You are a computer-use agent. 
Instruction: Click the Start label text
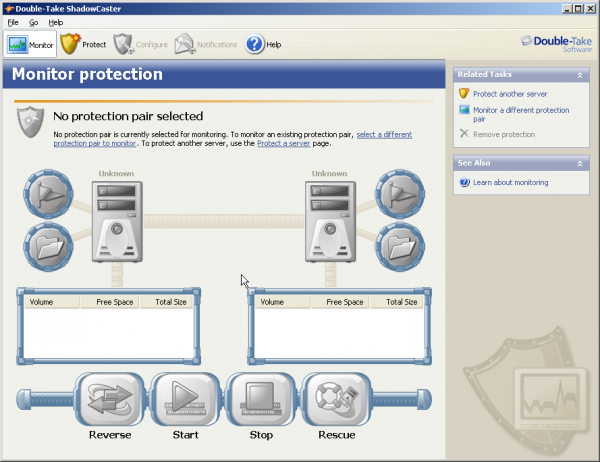tap(186, 435)
